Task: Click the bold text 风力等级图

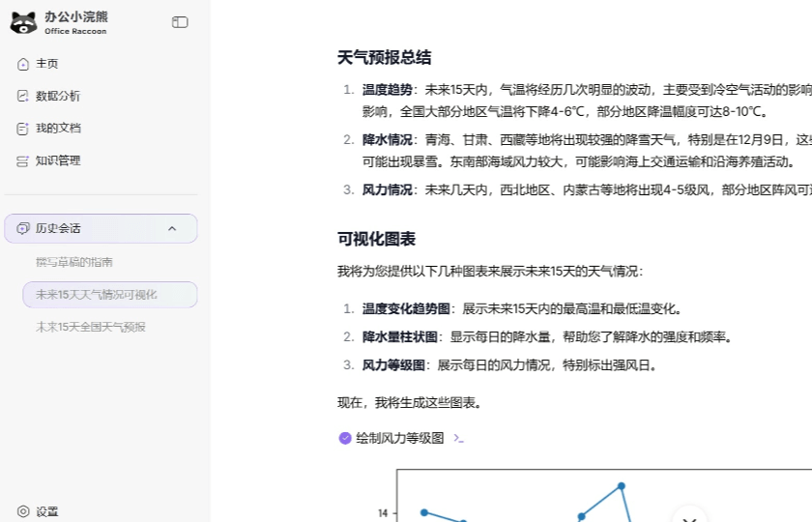Action: click(x=393, y=365)
